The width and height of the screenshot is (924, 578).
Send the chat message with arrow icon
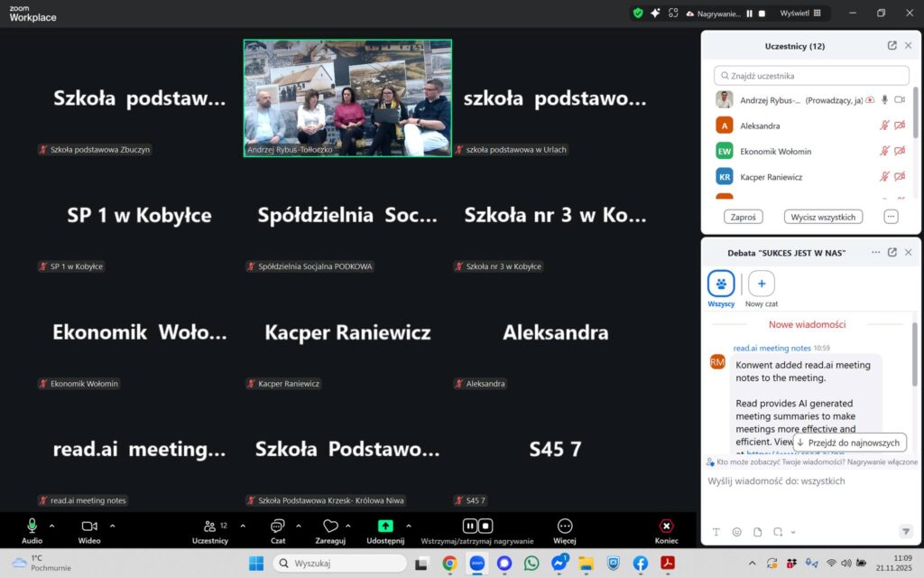(905, 531)
